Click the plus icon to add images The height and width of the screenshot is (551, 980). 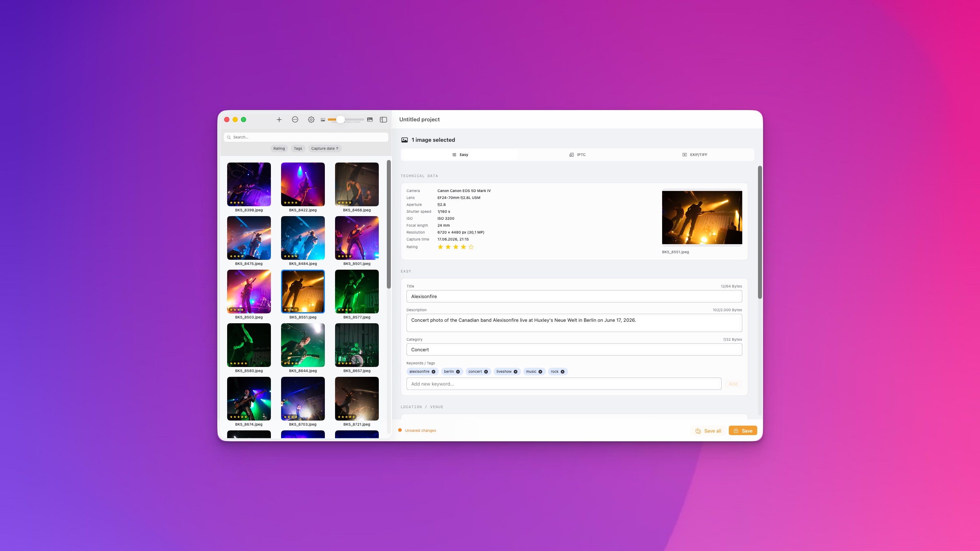(x=279, y=120)
